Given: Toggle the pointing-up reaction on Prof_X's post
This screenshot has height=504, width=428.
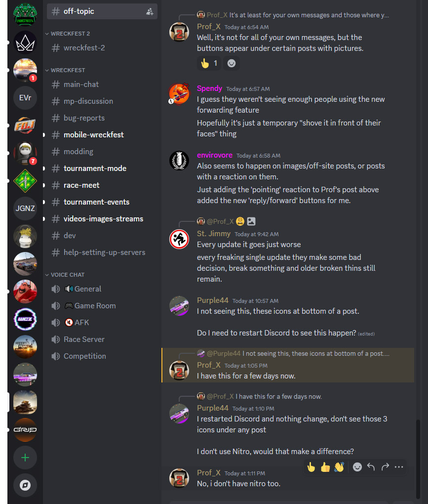Looking at the screenshot, I should pos(209,63).
